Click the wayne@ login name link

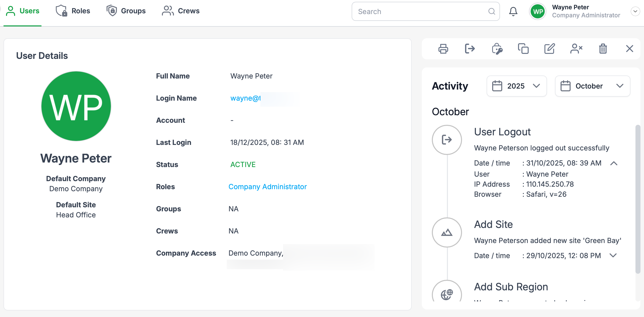(x=245, y=98)
